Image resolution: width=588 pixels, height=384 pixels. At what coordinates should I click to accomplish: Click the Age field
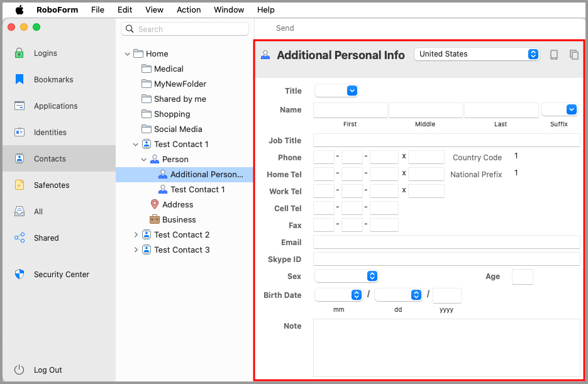coord(523,277)
